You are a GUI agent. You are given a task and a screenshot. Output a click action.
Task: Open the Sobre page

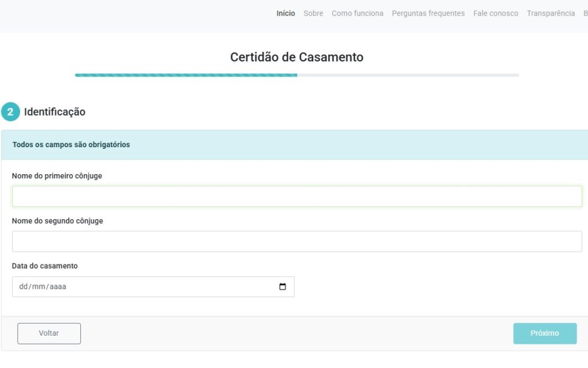click(313, 13)
